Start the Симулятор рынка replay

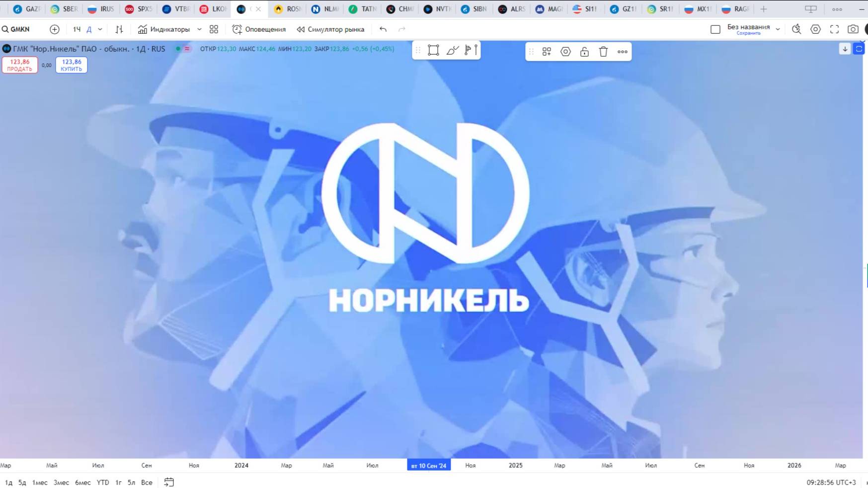click(331, 29)
